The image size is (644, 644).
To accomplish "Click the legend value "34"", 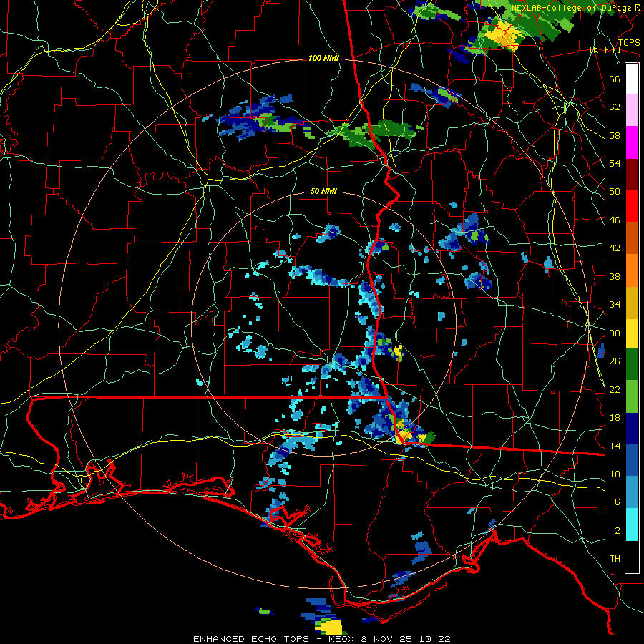I will 615,305.
